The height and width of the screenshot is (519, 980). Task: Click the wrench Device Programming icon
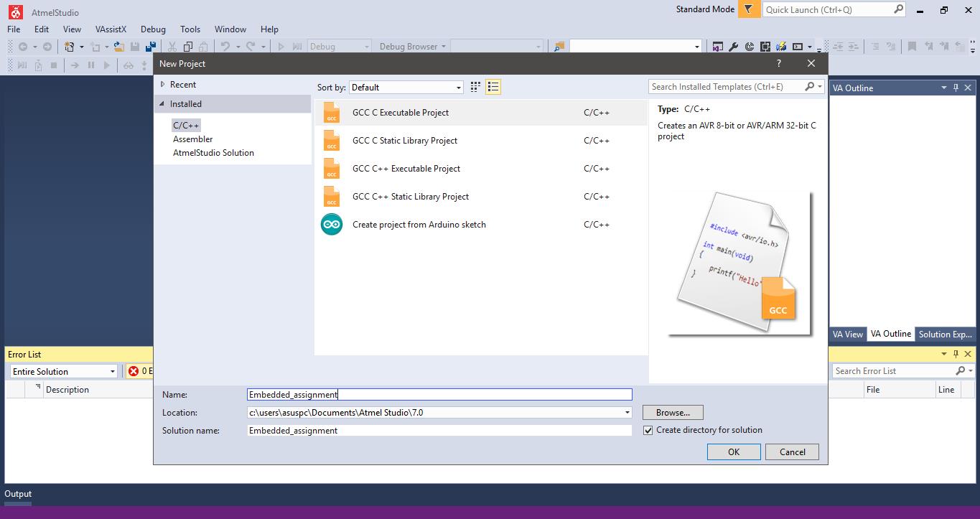(733, 47)
